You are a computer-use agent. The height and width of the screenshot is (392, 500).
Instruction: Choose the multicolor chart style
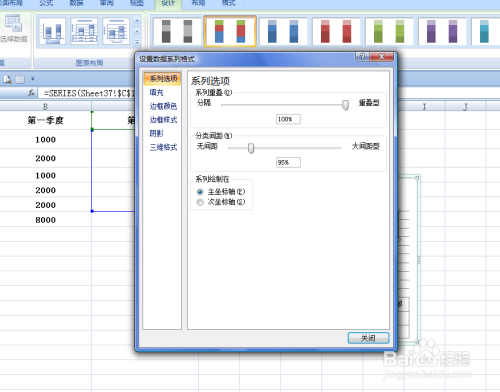[x=230, y=31]
